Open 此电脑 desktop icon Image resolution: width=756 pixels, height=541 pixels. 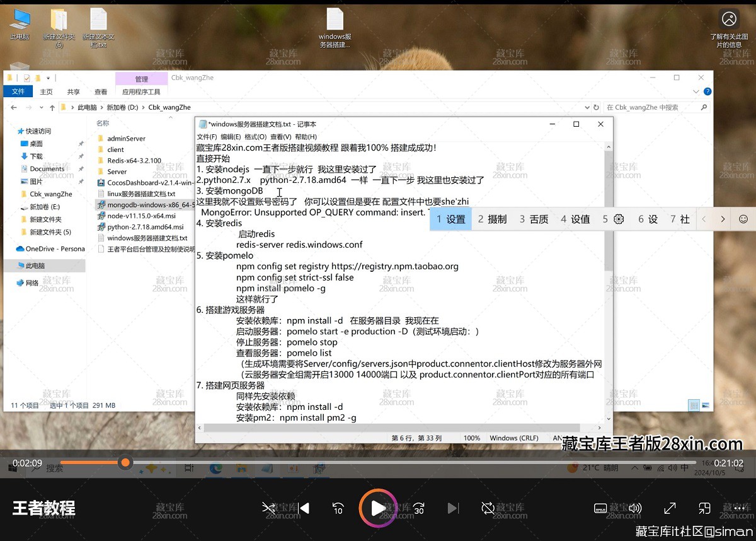coord(20,24)
